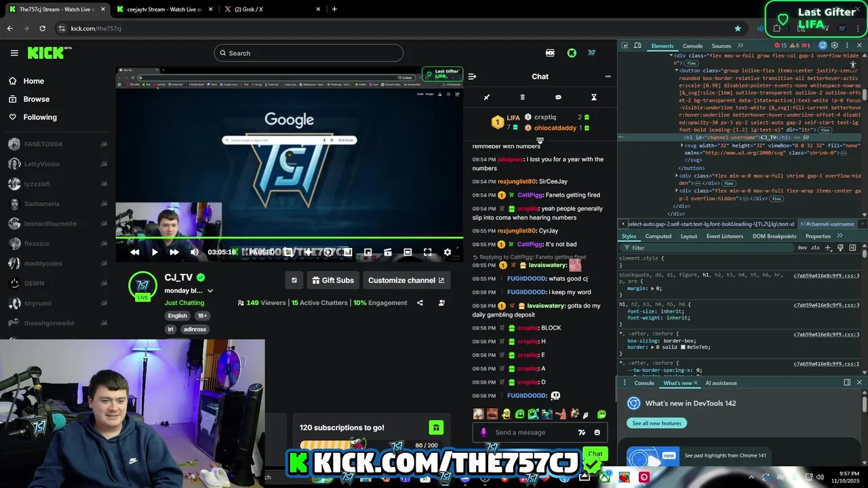Click the Kick search field
Screen dimensions: 868x488
(x=309, y=53)
